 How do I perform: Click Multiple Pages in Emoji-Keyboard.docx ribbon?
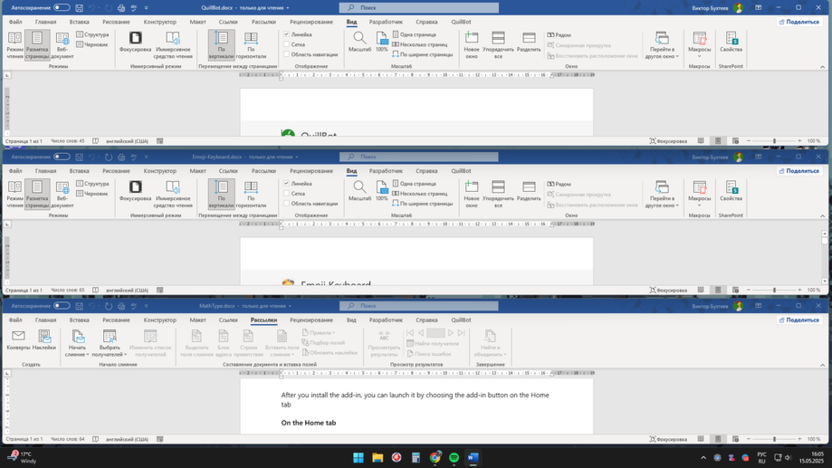pos(420,194)
